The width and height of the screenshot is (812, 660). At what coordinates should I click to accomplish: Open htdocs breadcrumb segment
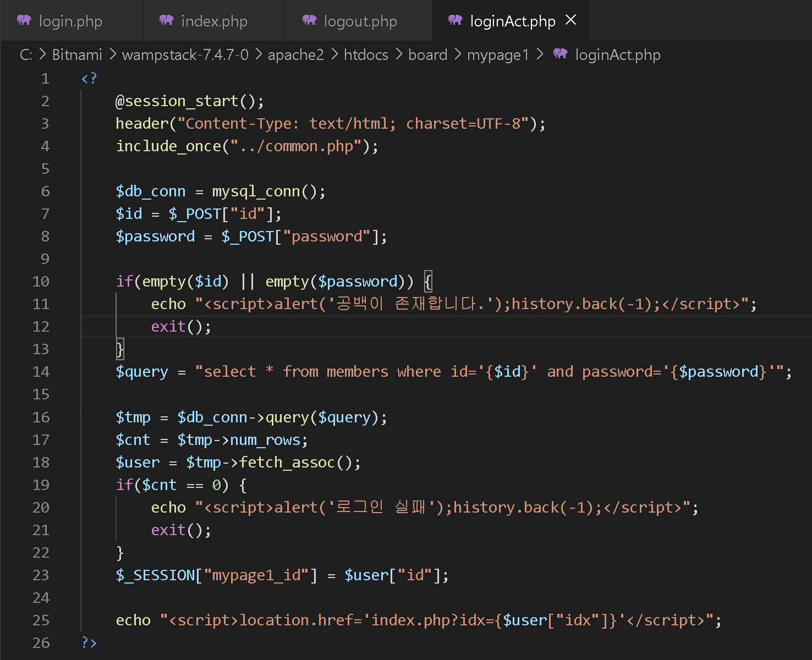[x=366, y=55]
